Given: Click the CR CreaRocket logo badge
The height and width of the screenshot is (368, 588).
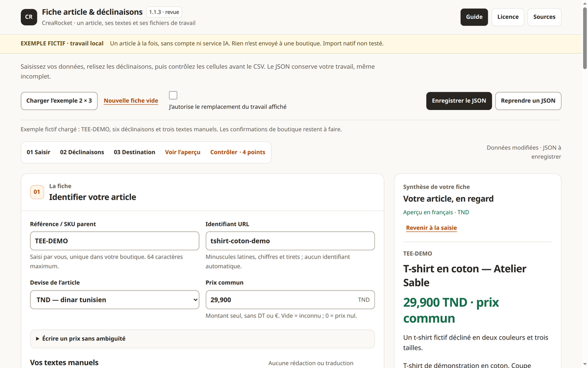Looking at the screenshot, I should click(29, 17).
